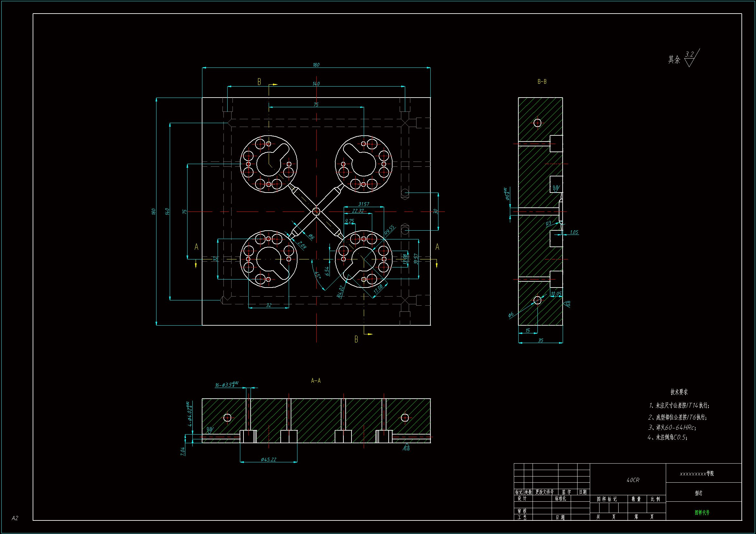Select the top horizontal 180 dimension
Viewport: 756px width, 534px height.
pyautogui.click(x=316, y=65)
